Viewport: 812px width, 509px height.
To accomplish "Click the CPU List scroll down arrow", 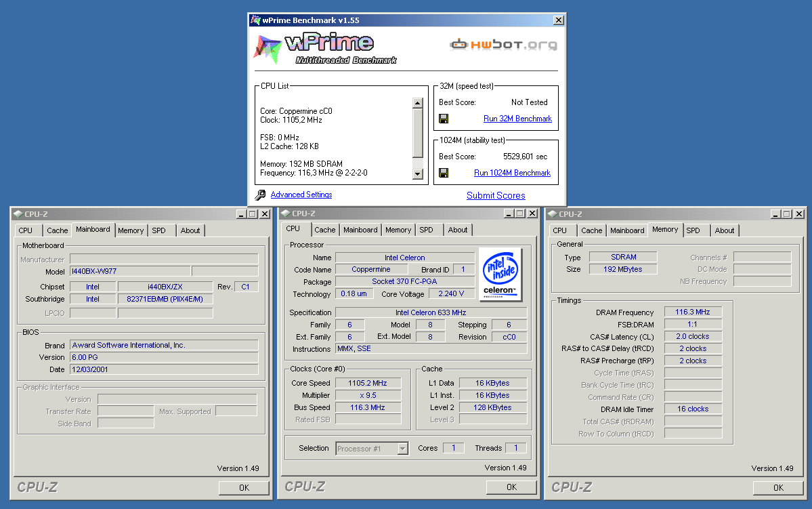I will tap(418, 174).
